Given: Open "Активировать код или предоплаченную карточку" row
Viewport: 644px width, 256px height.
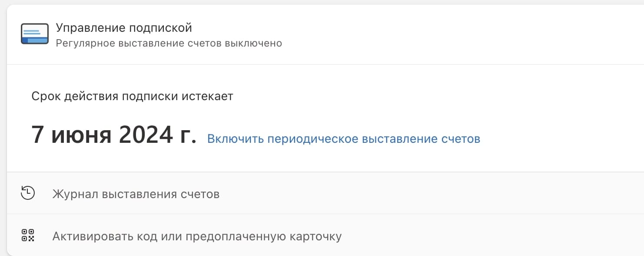Looking at the screenshot, I should click(197, 236).
